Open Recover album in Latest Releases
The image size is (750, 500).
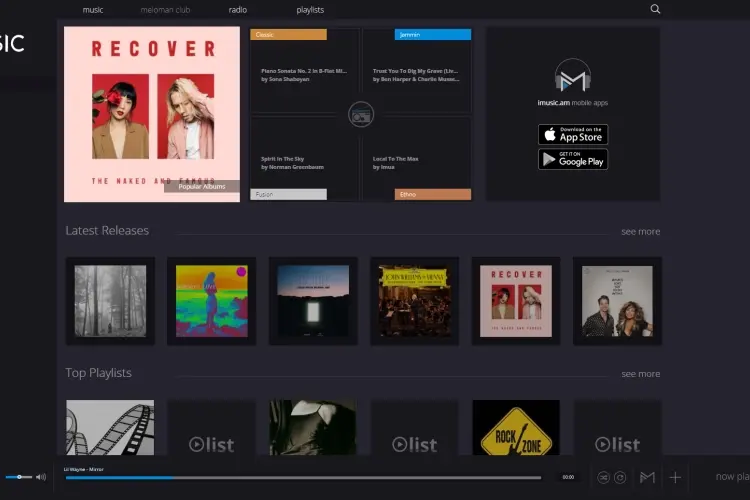(x=516, y=301)
